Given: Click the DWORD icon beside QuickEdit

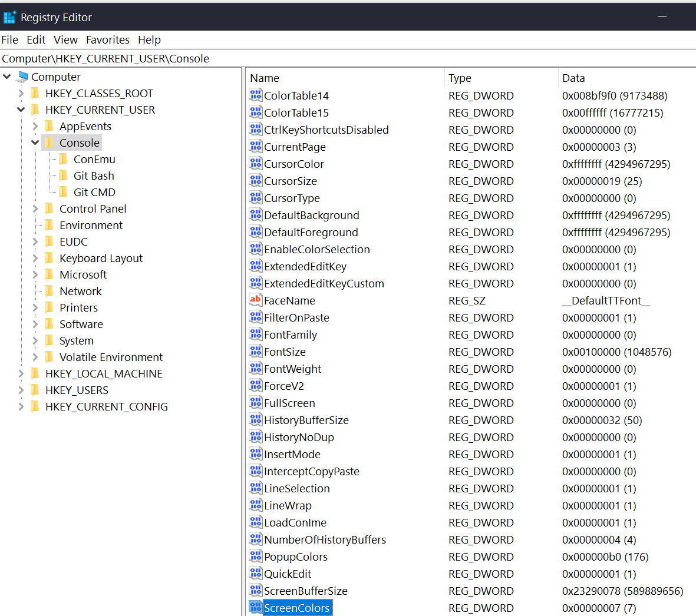Looking at the screenshot, I should [255, 574].
